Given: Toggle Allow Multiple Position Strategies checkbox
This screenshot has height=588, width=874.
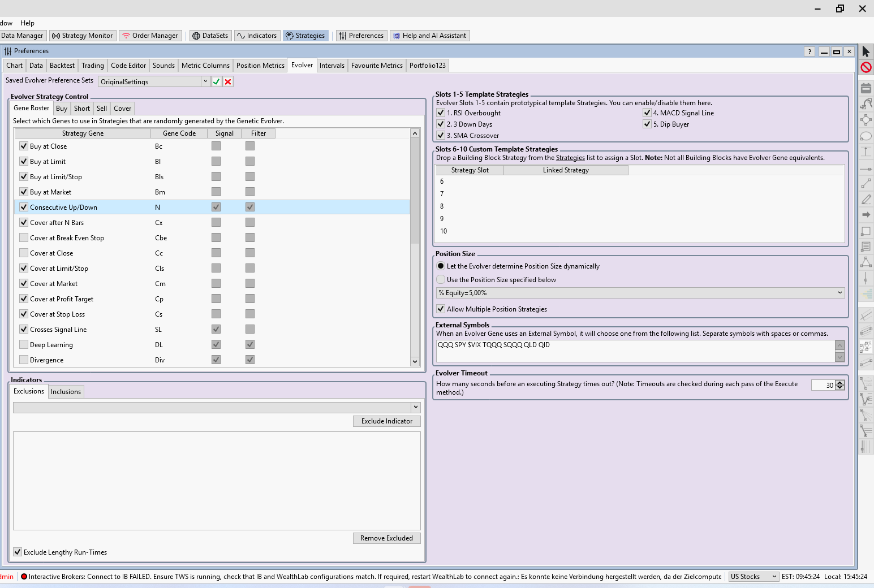Looking at the screenshot, I should coord(441,309).
